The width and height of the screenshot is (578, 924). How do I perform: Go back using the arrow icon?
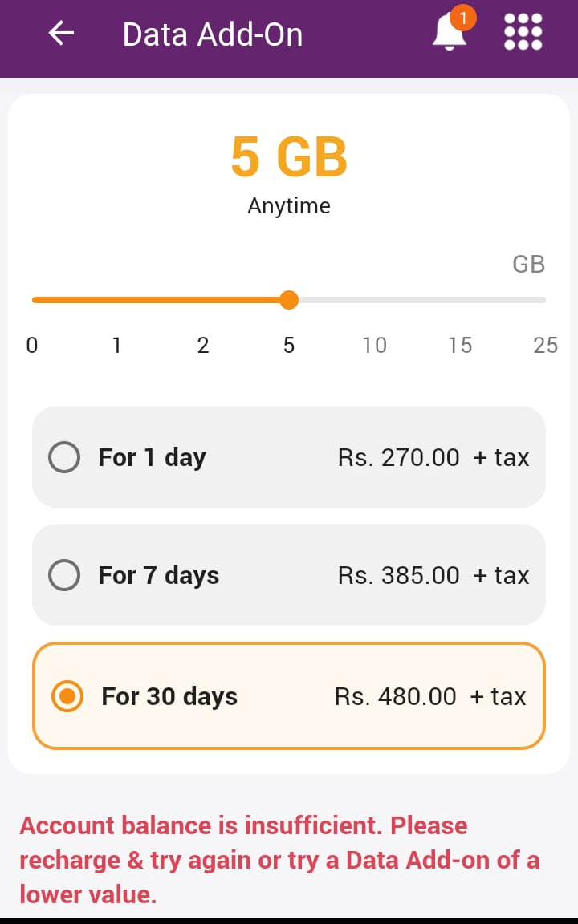[61, 33]
